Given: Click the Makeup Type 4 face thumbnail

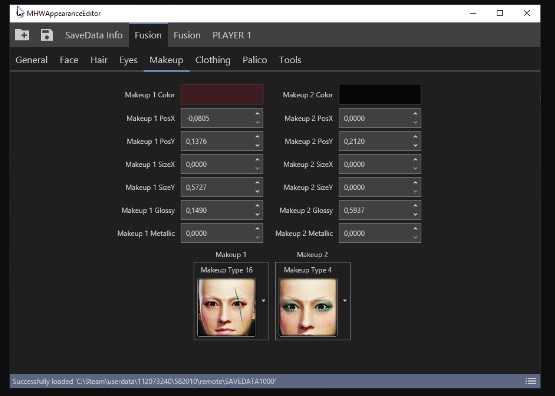Looking at the screenshot, I should (x=308, y=307).
